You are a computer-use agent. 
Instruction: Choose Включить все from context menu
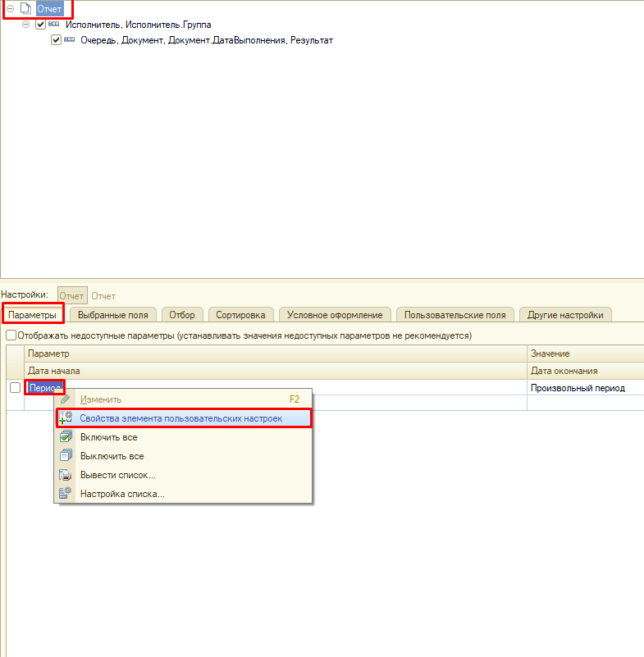(x=184, y=437)
